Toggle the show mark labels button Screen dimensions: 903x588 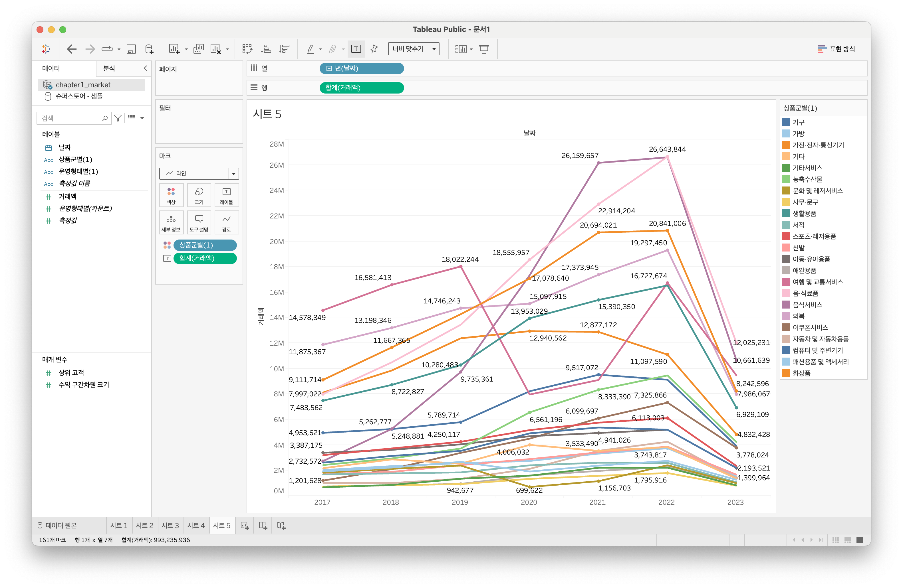(356, 49)
